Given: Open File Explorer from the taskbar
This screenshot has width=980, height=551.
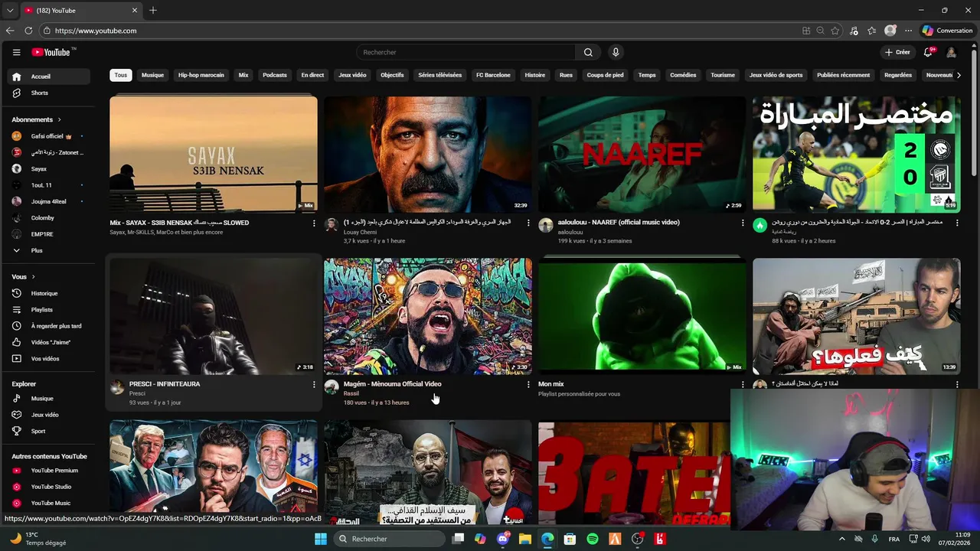Looking at the screenshot, I should [525, 539].
